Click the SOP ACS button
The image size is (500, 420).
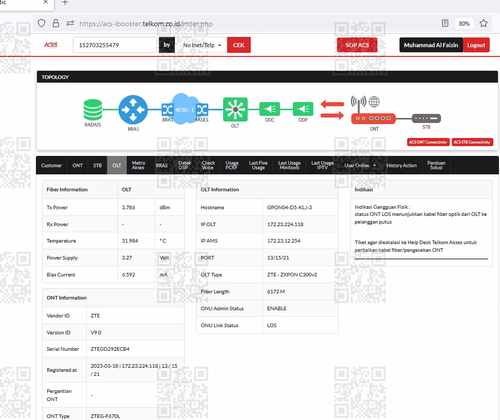[357, 45]
